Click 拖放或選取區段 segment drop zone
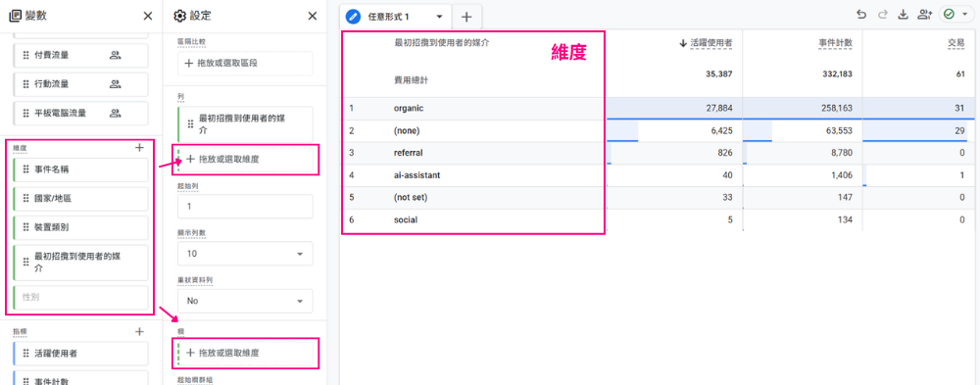This screenshot has width=980, height=385. (x=245, y=64)
